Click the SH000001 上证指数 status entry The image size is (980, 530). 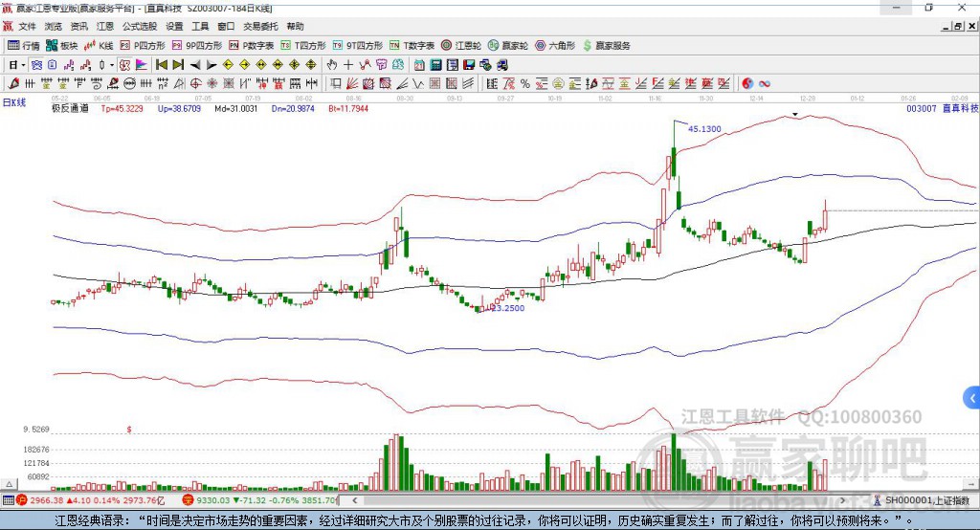pos(926,500)
